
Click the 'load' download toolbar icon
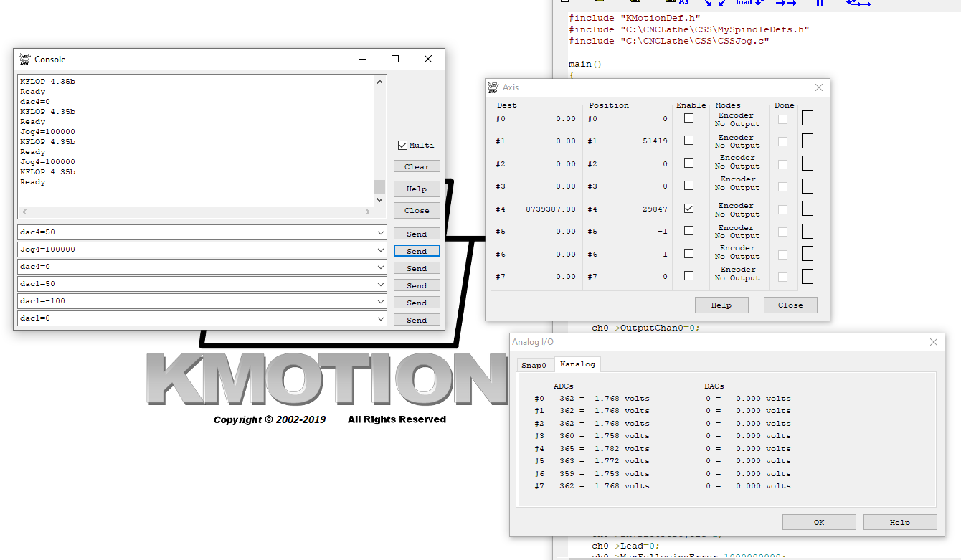(x=749, y=2)
